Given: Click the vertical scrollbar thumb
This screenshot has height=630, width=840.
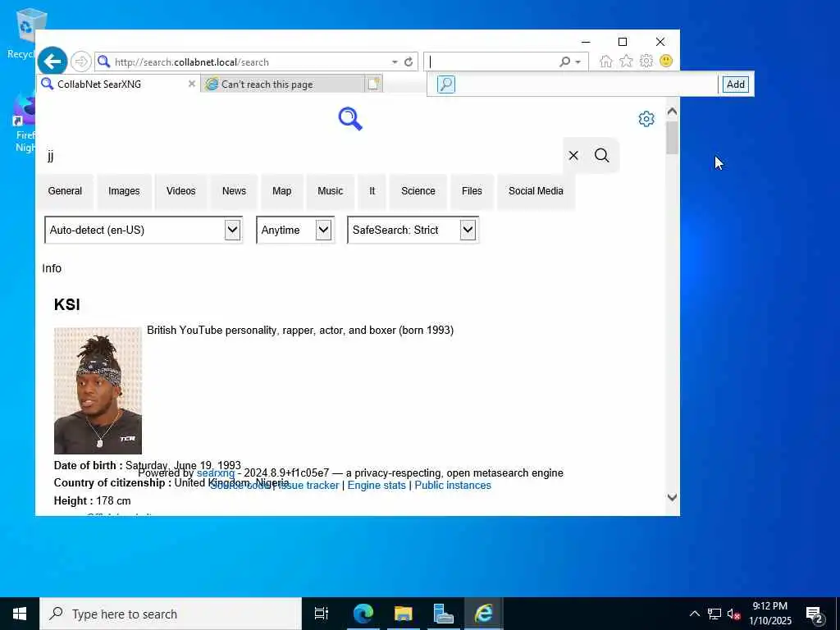Looking at the screenshot, I should click(x=672, y=138).
